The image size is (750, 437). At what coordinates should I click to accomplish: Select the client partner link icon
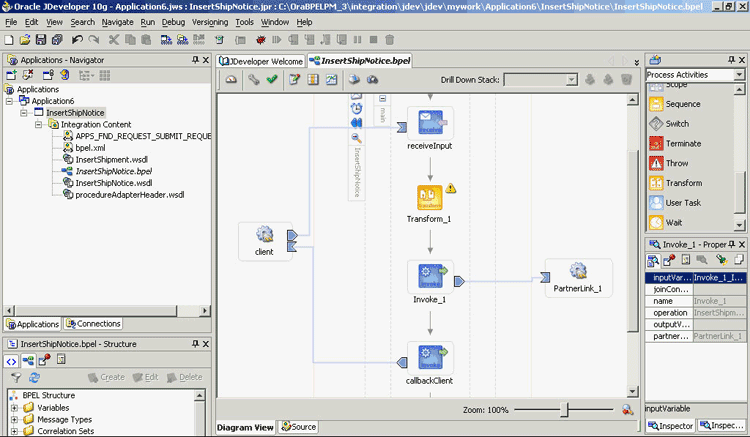[265, 234]
